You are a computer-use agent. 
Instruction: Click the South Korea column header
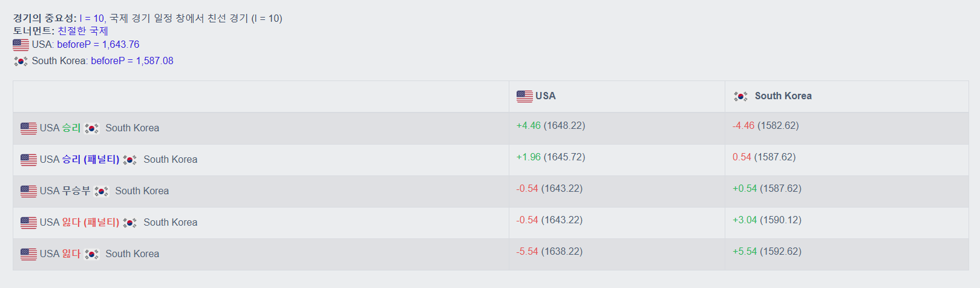tap(846, 96)
